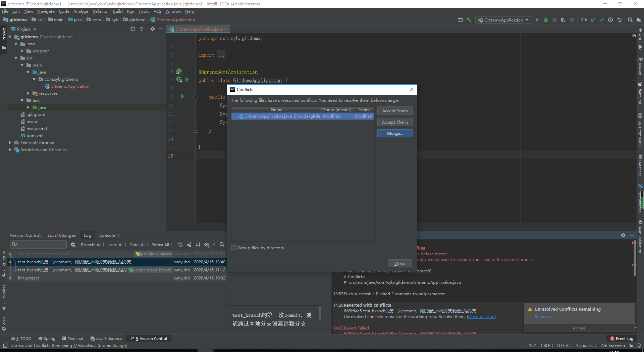This screenshot has width=644, height=352.
Task: Open the Navigate menu
Action: click(46, 11)
